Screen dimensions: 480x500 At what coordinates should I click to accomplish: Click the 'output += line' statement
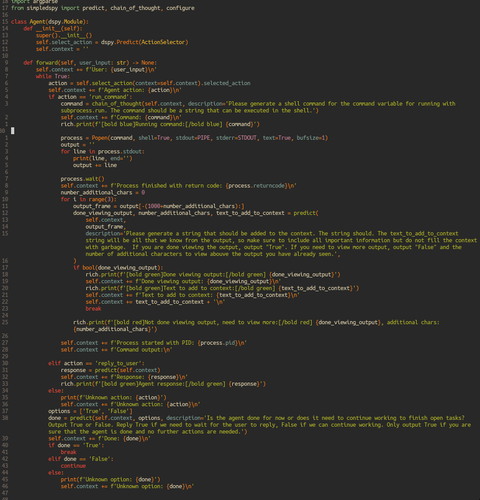pyautogui.click(x=95, y=165)
